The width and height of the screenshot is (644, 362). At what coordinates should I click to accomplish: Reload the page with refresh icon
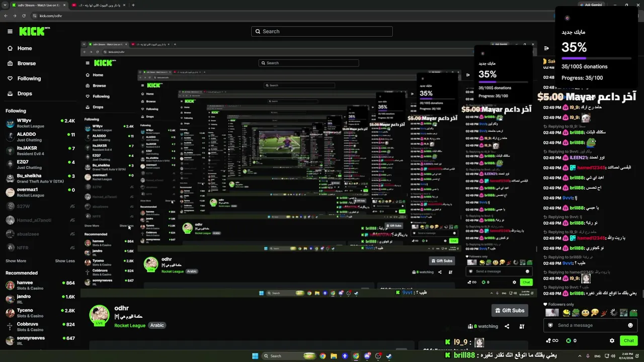tap(24, 16)
